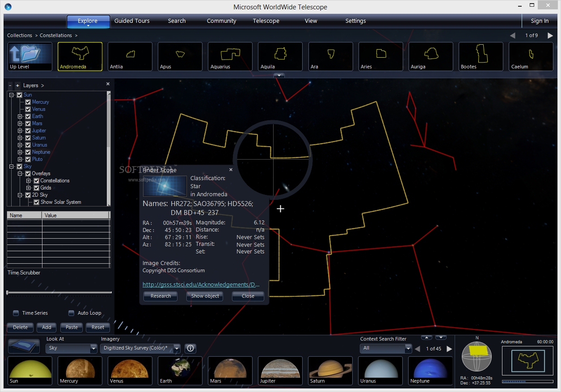Select the Bootes constellation icon
Screen dimensions: 561x392
[x=481, y=57]
